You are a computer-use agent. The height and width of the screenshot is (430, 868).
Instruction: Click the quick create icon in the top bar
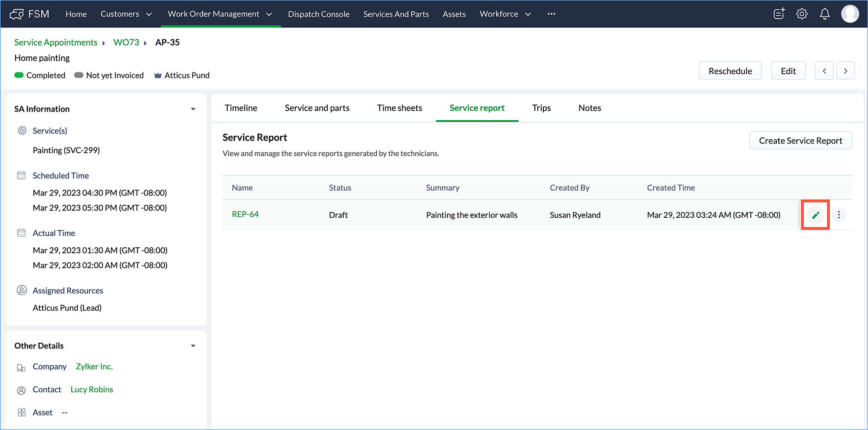779,14
